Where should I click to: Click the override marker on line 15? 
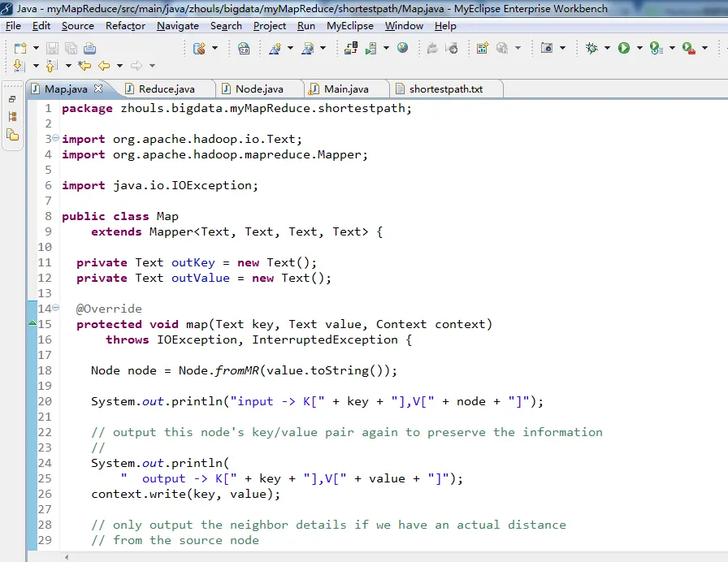pos(32,323)
